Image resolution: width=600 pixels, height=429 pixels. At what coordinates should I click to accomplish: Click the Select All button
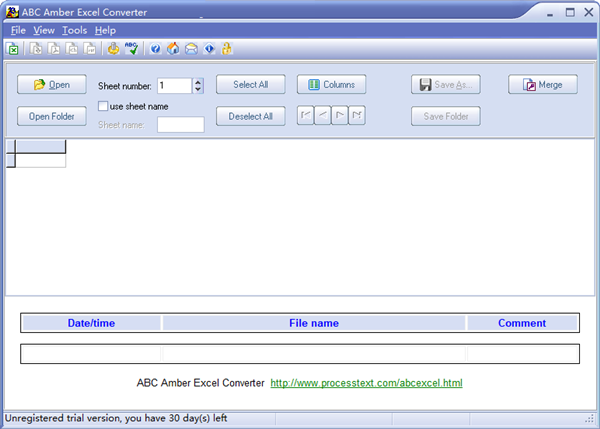251,85
